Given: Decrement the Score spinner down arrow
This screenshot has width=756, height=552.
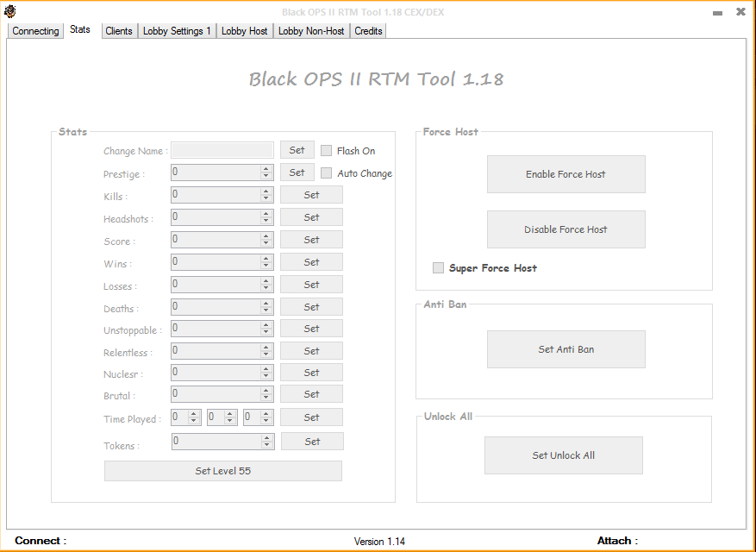Looking at the screenshot, I should pos(266,243).
